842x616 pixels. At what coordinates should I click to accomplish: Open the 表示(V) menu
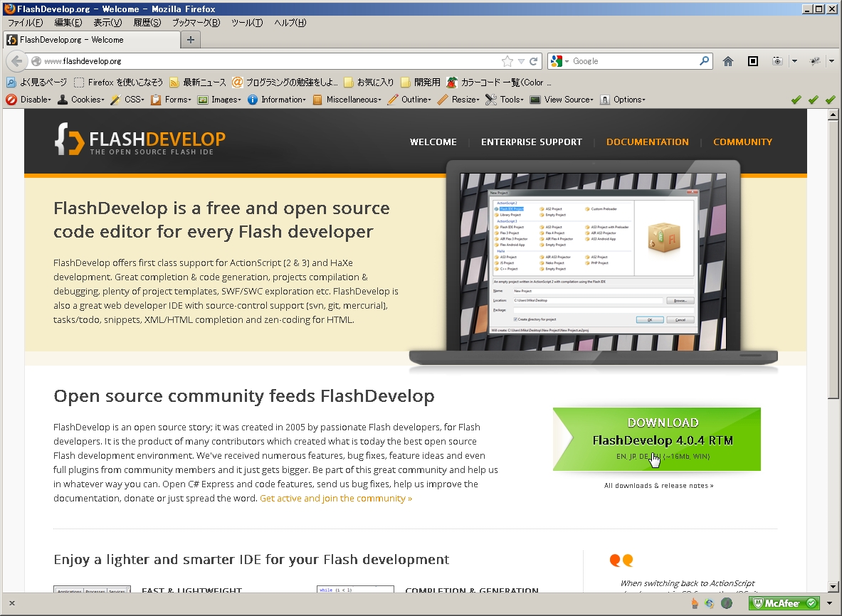pos(107,23)
